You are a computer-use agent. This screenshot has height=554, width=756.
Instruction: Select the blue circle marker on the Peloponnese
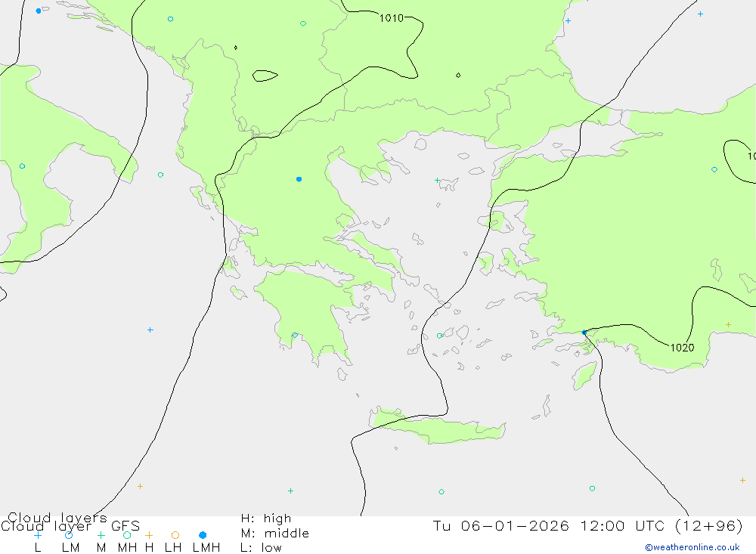tap(295, 335)
